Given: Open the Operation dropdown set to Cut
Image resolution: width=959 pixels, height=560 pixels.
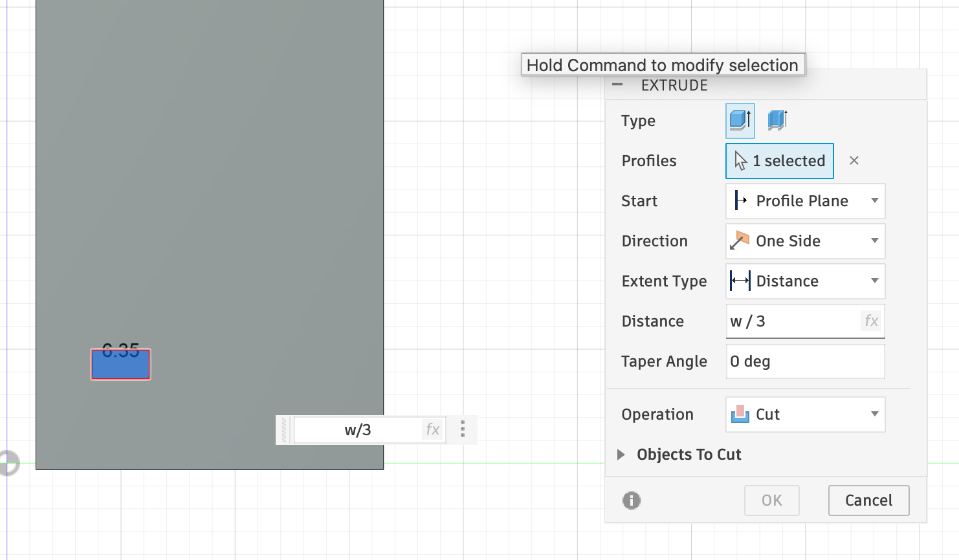Looking at the screenshot, I should point(876,414).
